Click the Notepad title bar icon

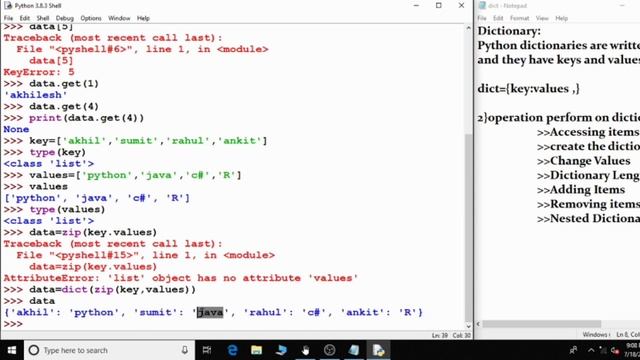point(482,6)
